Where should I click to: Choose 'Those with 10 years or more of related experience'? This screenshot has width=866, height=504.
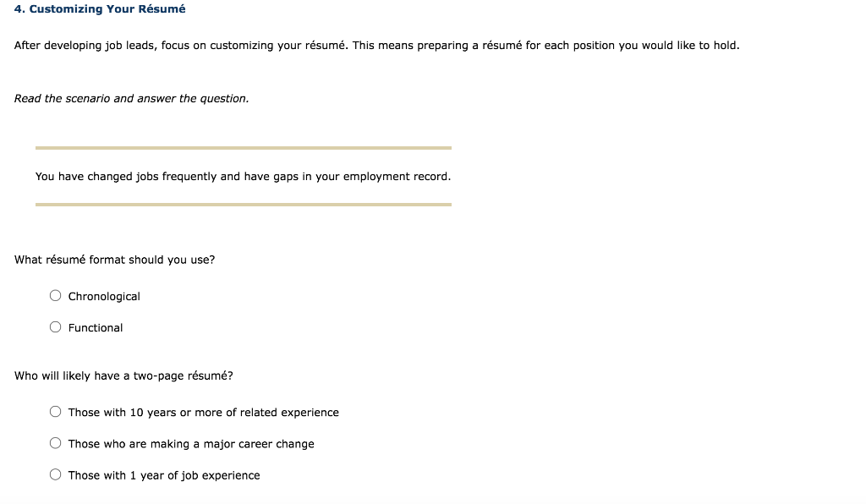click(x=56, y=412)
